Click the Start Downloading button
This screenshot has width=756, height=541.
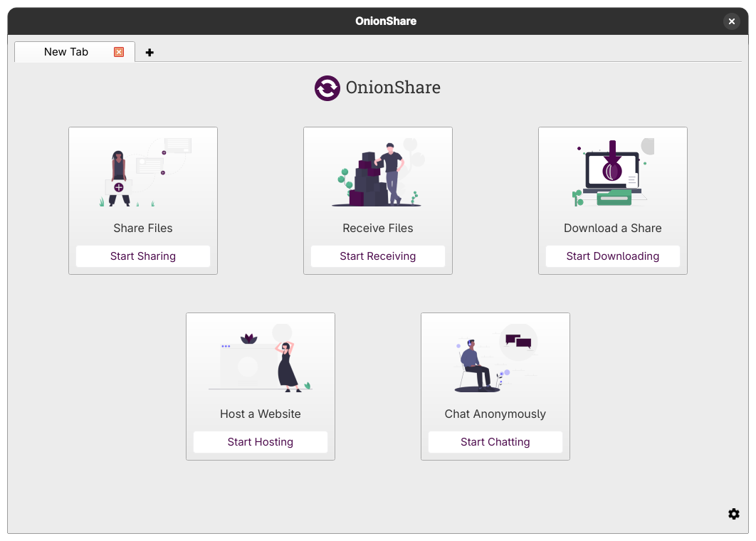point(612,256)
